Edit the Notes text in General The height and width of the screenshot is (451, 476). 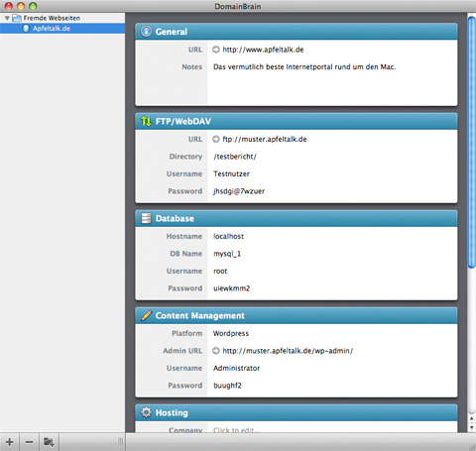pyautogui.click(x=304, y=67)
